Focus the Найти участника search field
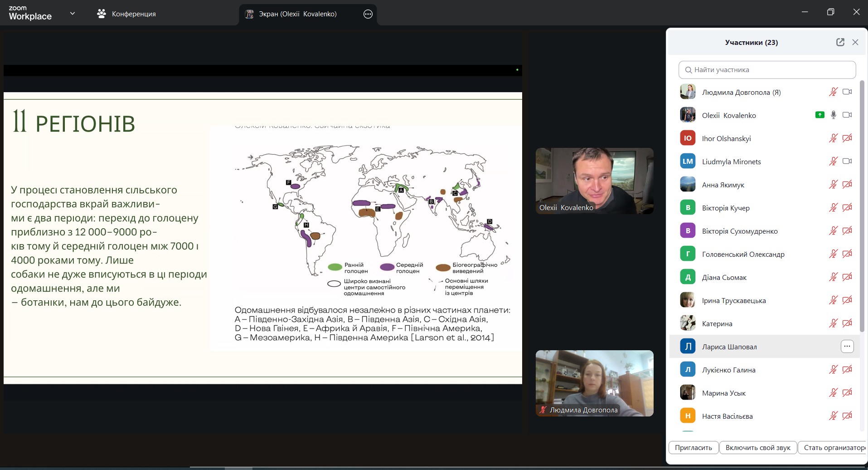The image size is (868, 470). coord(767,70)
